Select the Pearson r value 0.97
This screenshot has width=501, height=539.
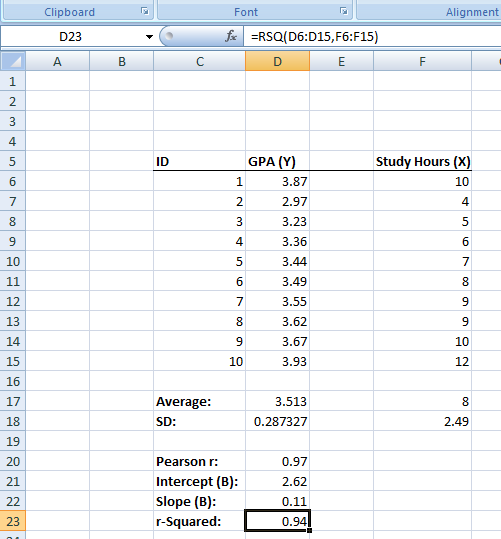[x=277, y=461]
